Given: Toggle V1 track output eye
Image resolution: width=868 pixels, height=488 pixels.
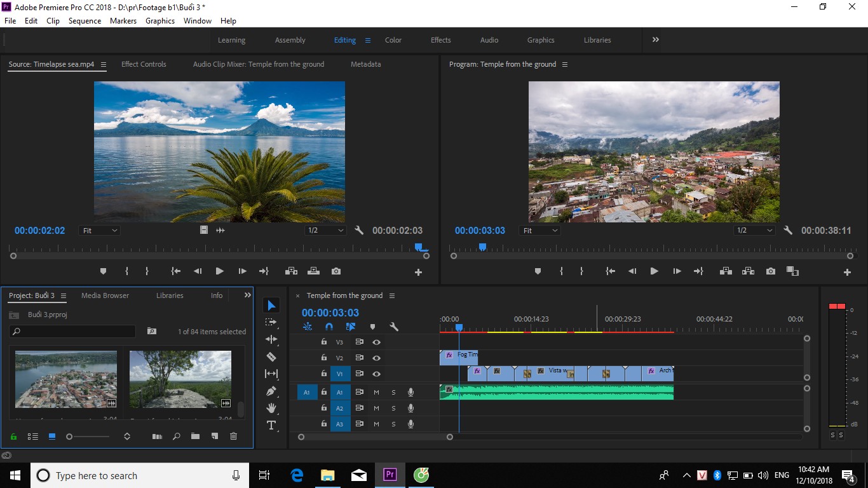Looking at the screenshot, I should tap(376, 374).
